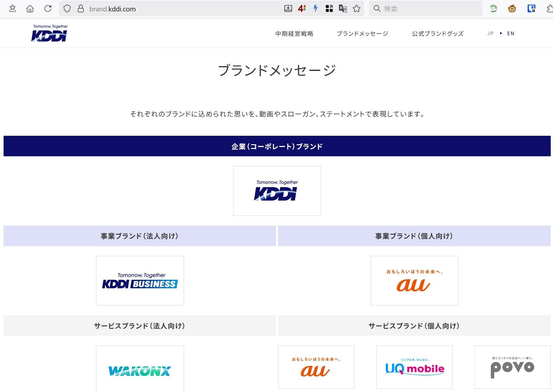Open the au card under サービスブランド(個人向け)
Viewport: 553px width, 392px height.
pos(316,367)
